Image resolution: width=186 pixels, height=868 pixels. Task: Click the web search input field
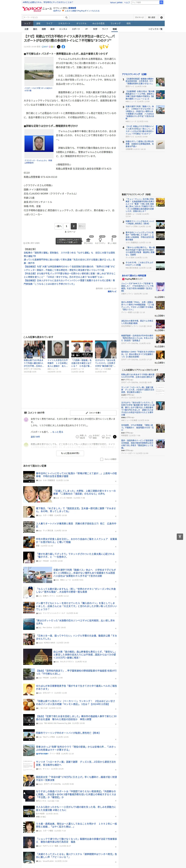pyautogui.click(x=145, y=2)
